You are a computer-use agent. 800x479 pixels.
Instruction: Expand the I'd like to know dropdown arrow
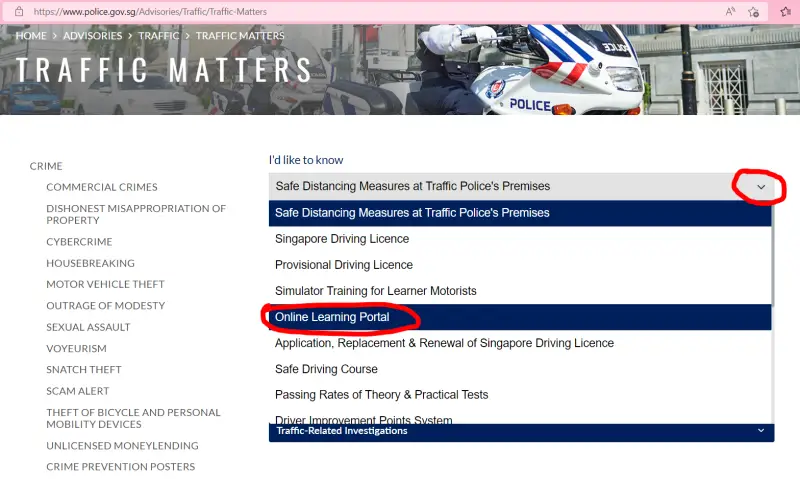point(761,187)
